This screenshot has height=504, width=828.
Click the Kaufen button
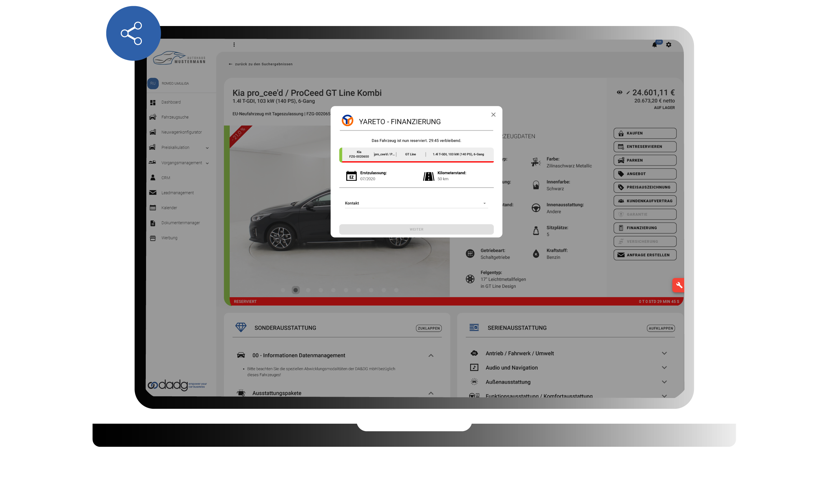(x=645, y=133)
